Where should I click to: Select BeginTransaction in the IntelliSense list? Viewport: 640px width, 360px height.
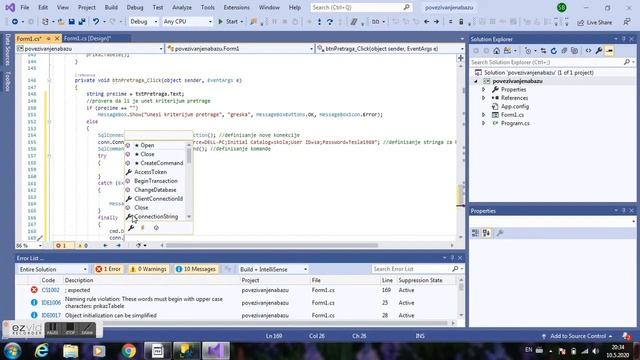156,181
